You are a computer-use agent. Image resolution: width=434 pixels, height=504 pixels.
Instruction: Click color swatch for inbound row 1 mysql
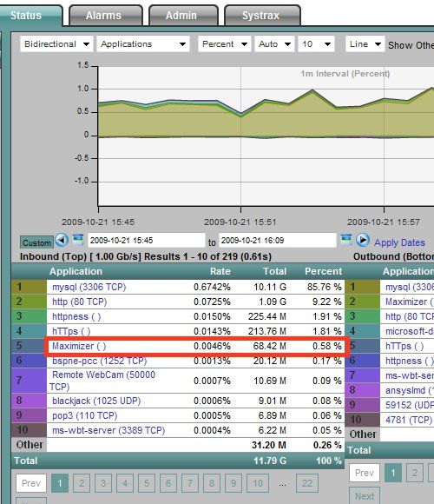30,287
